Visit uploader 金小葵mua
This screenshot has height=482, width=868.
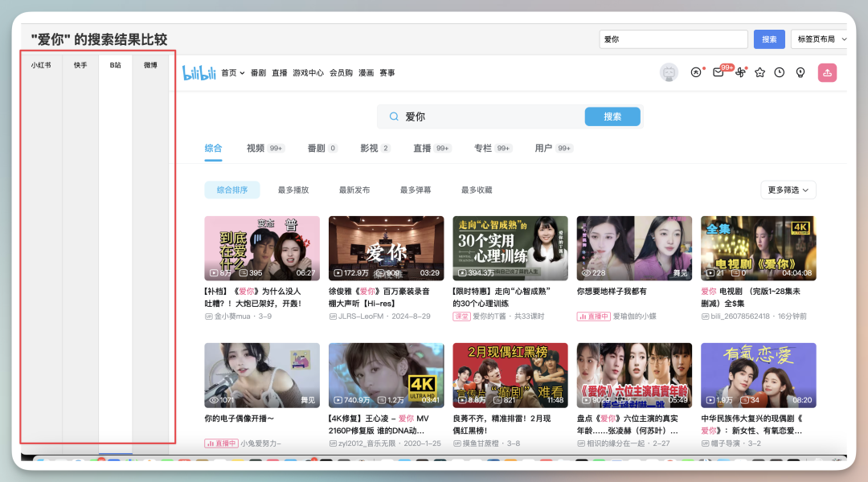[x=232, y=317]
